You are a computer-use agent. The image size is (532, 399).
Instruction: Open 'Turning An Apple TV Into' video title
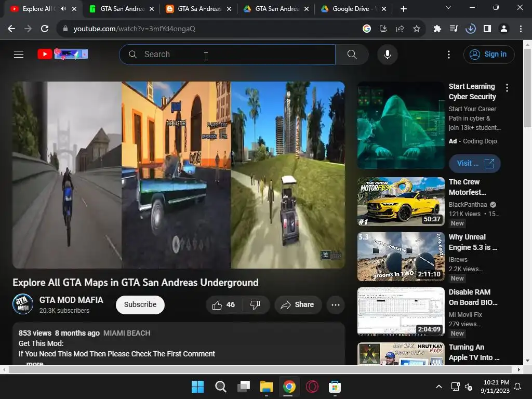click(474, 352)
